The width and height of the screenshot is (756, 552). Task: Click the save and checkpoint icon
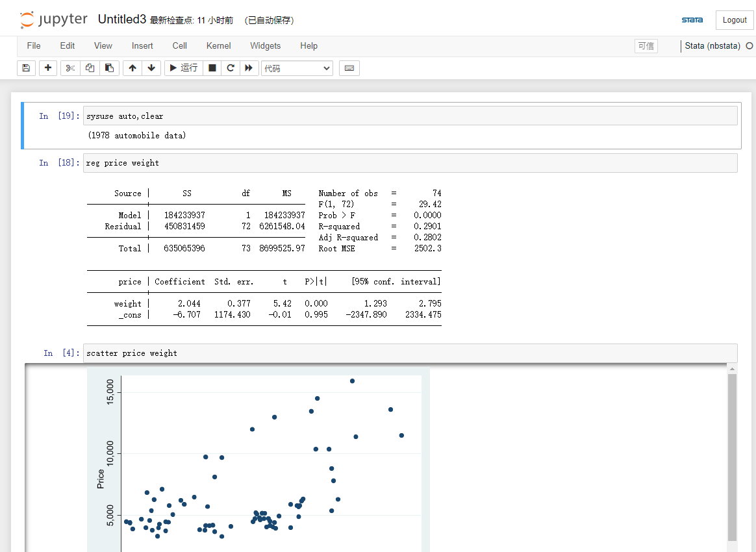click(26, 68)
